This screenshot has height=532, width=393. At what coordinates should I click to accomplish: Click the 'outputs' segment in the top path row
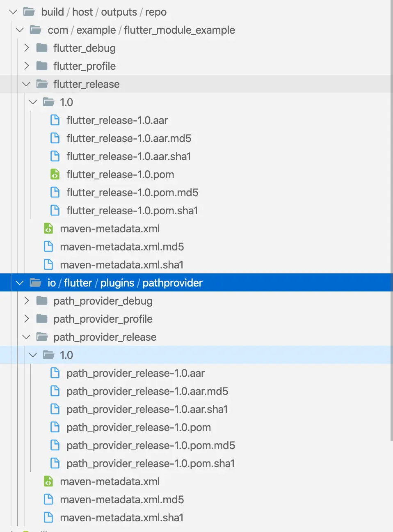click(x=119, y=12)
